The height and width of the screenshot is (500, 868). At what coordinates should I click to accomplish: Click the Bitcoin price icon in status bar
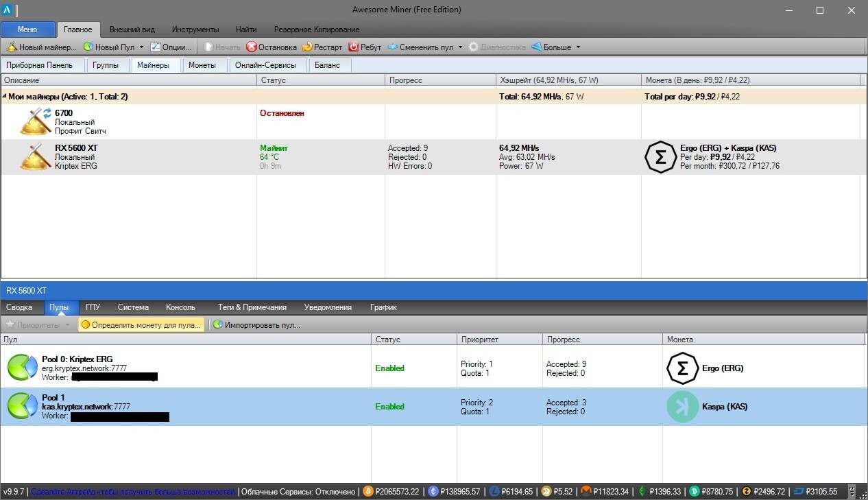point(367,491)
